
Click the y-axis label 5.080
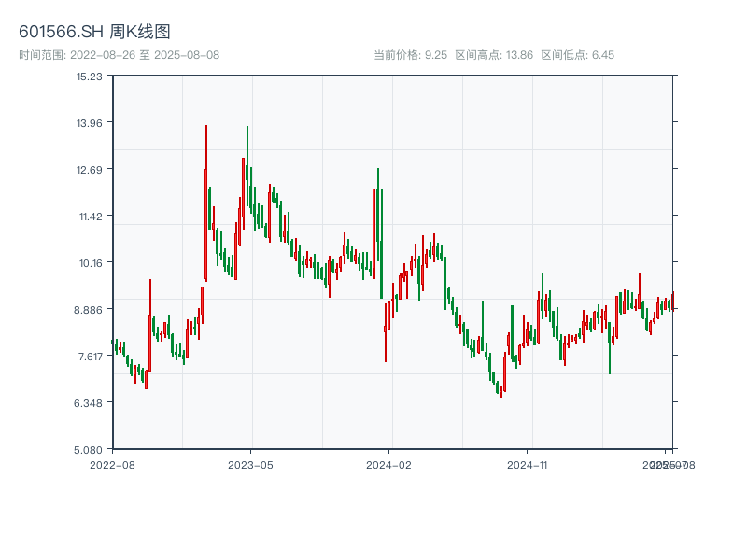tap(88, 450)
